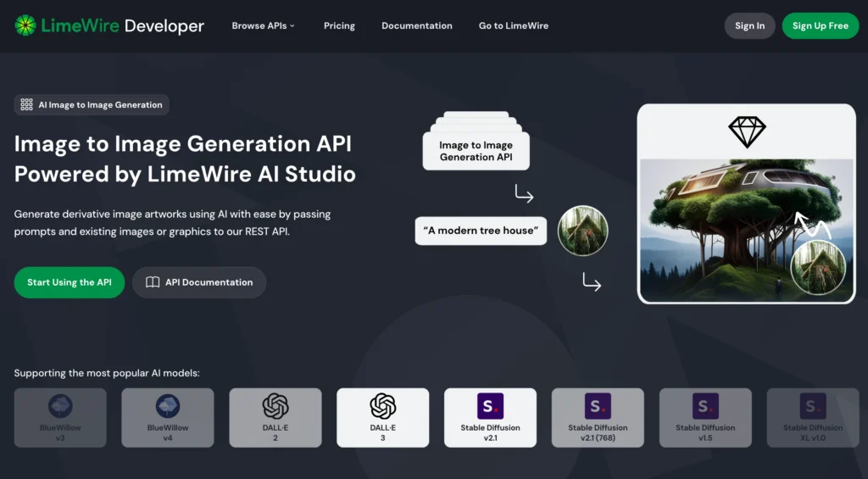This screenshot has height=479, width=868.
Task: Click the Image to Image Generation API heading
Action: [185, 159]
